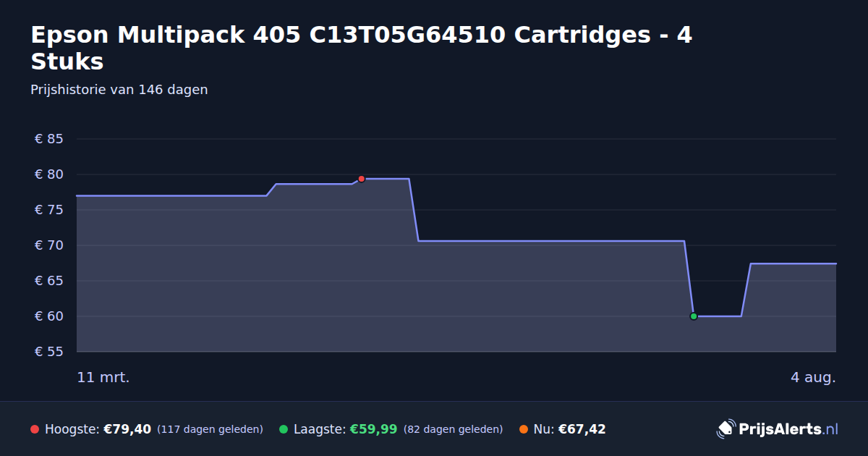Click the 117 dagen geleden text
This screenshot has width=868, height=456.
pos(210,429)
